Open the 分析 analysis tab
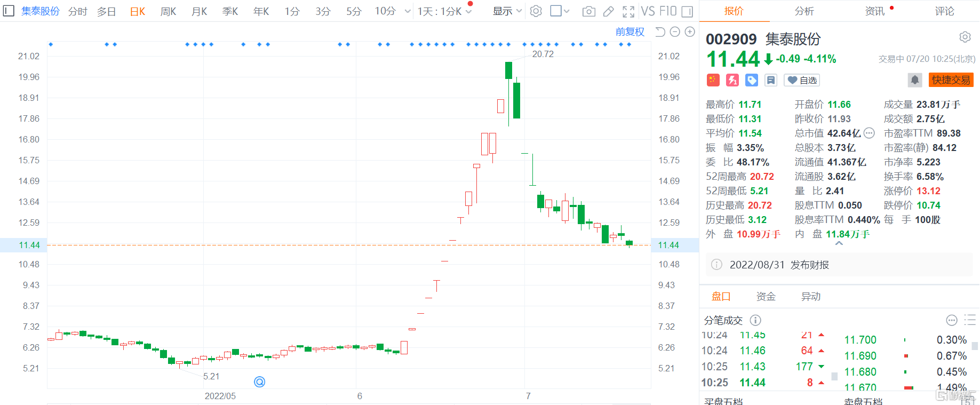The width and height of the screenshot is (980, 405). 804,11
